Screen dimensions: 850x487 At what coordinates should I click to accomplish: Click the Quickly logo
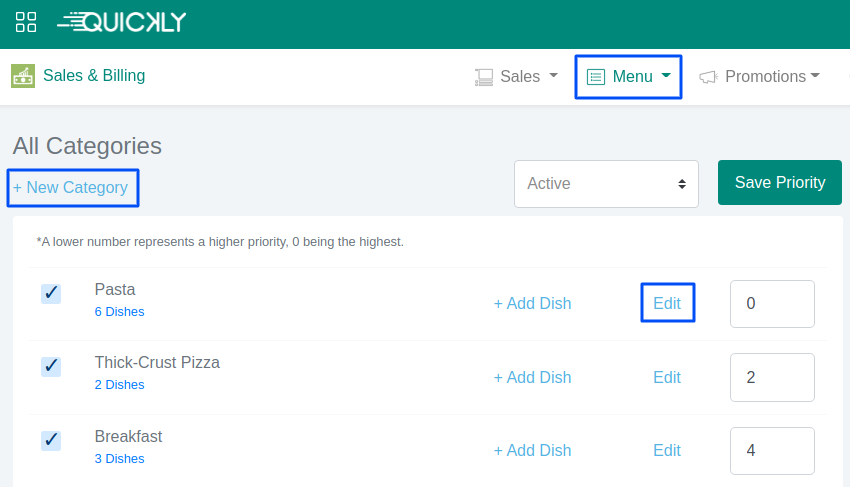(122, 22)
